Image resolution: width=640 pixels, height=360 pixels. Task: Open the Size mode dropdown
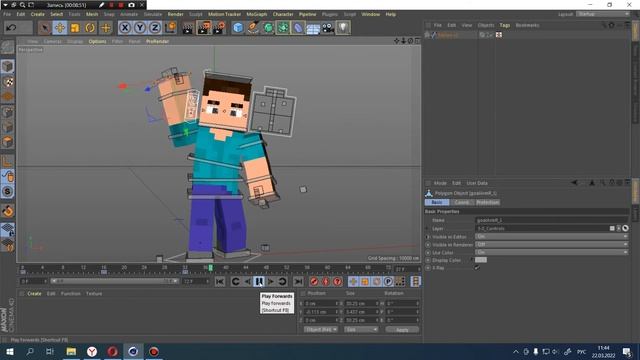click(x=361, y=329)
